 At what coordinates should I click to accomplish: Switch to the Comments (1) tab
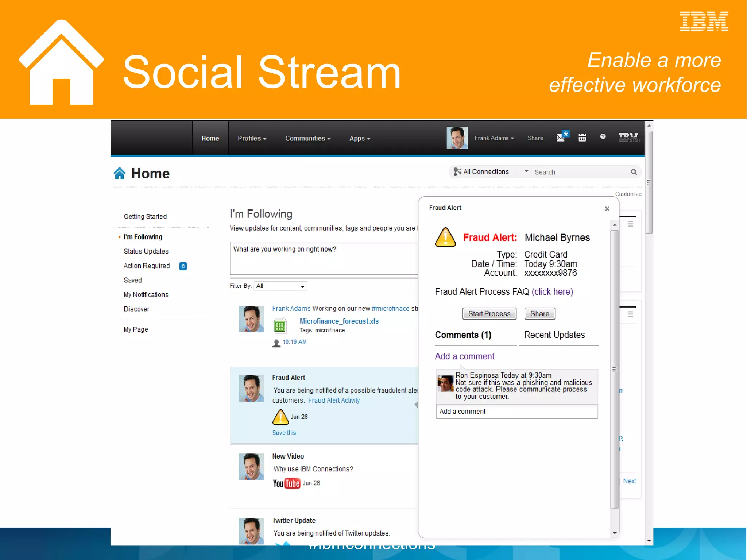click(x=463, y=335)
